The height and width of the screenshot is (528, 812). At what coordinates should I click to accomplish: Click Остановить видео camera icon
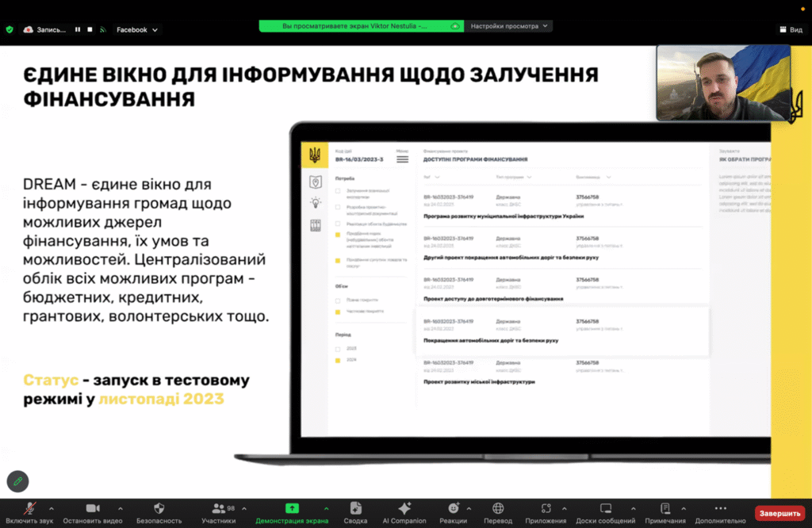tap(93, 508)
